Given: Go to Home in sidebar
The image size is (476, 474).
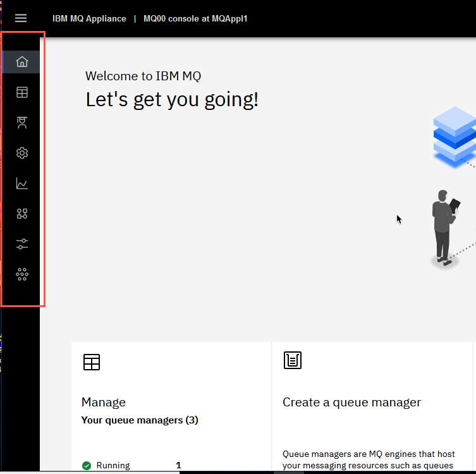Looking at the screenshot, I should coord(22,62).
